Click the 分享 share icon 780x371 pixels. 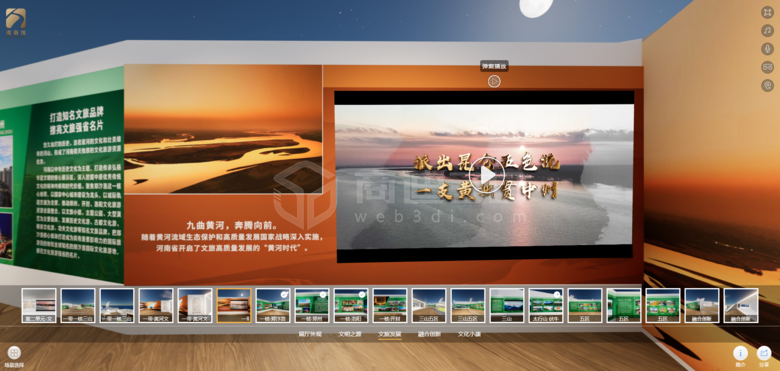pyautogui.click(x=764, y=353)
